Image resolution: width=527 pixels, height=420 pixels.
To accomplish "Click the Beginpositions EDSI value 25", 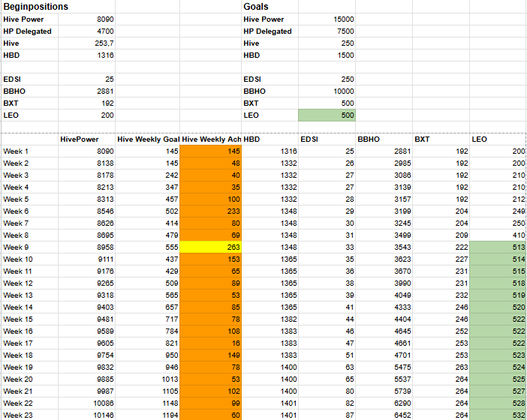I will tap(86, 79).
